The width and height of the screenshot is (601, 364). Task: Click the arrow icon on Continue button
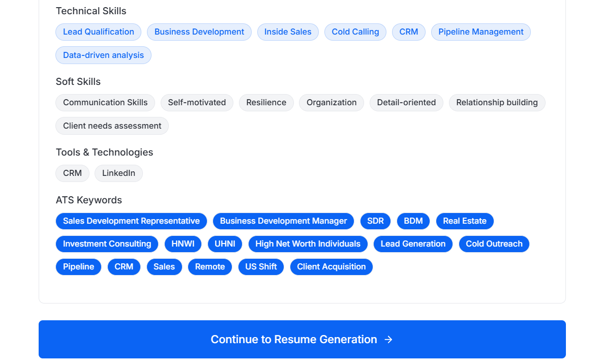pos(388,339)
